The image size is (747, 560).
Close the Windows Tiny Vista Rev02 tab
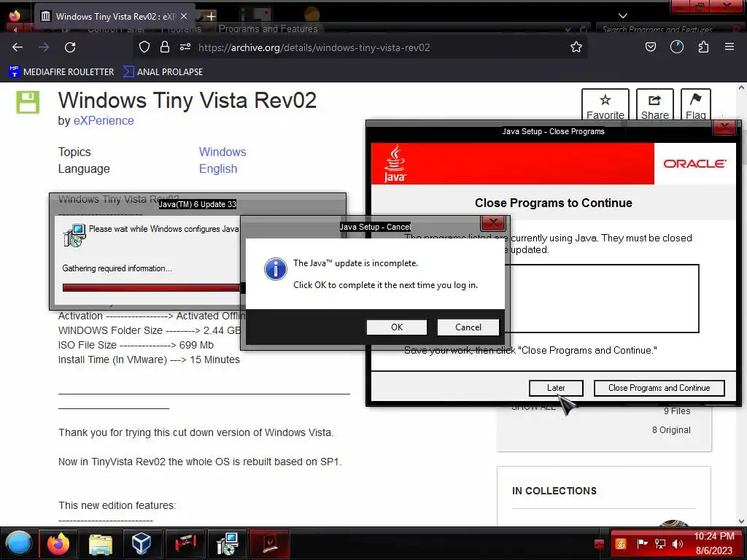coord(184,16)
